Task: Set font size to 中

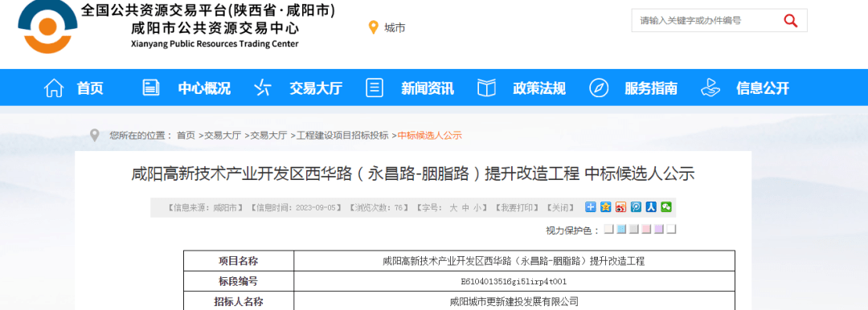Action: click(465, 207)
